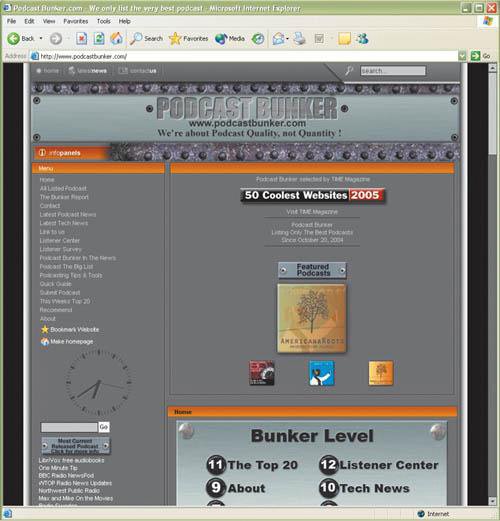The height and width of the screenshot is (521, 500).
Task: Open the History toolbar icon
Action: (258, 39)
